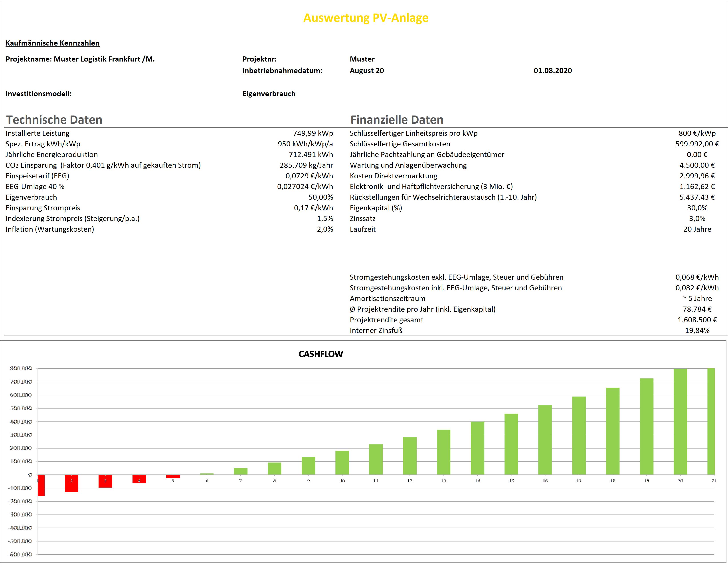Select the 'Muster' project number value

362,59
